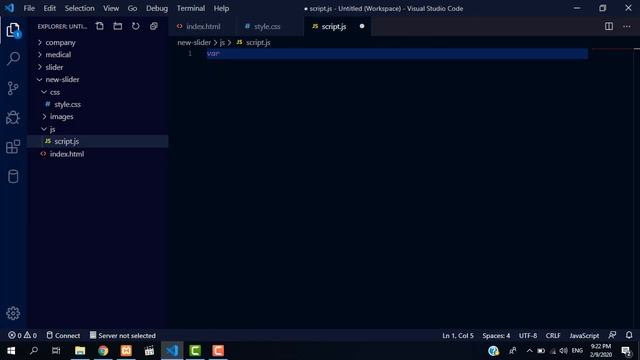Open the Extensions view
The image size is (640, 360).
point(13,147)
